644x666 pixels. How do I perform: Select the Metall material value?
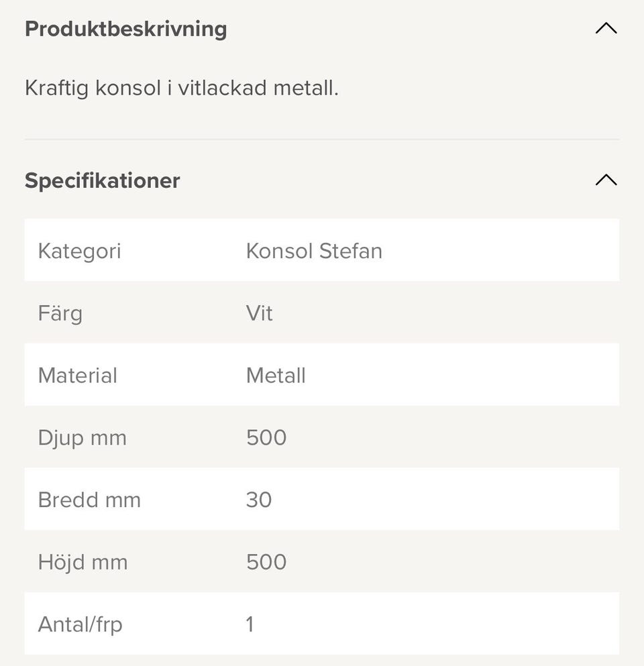click(276, 376)
